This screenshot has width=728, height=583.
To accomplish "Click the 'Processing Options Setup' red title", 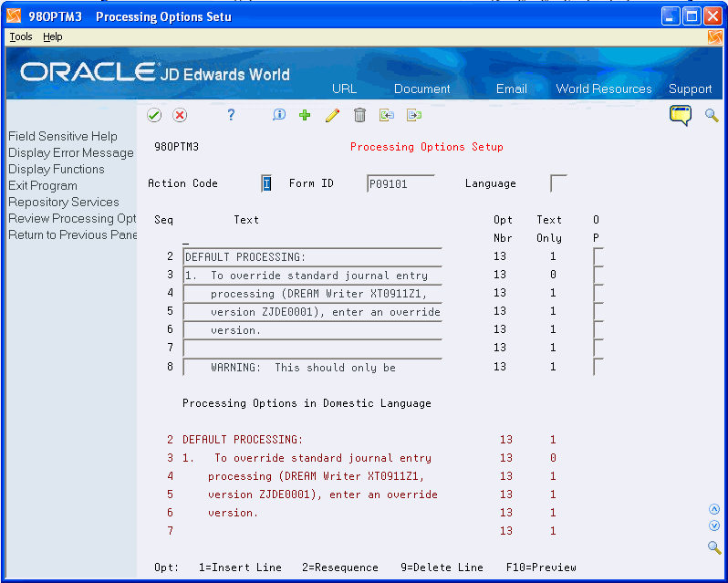I will point(427,147).
